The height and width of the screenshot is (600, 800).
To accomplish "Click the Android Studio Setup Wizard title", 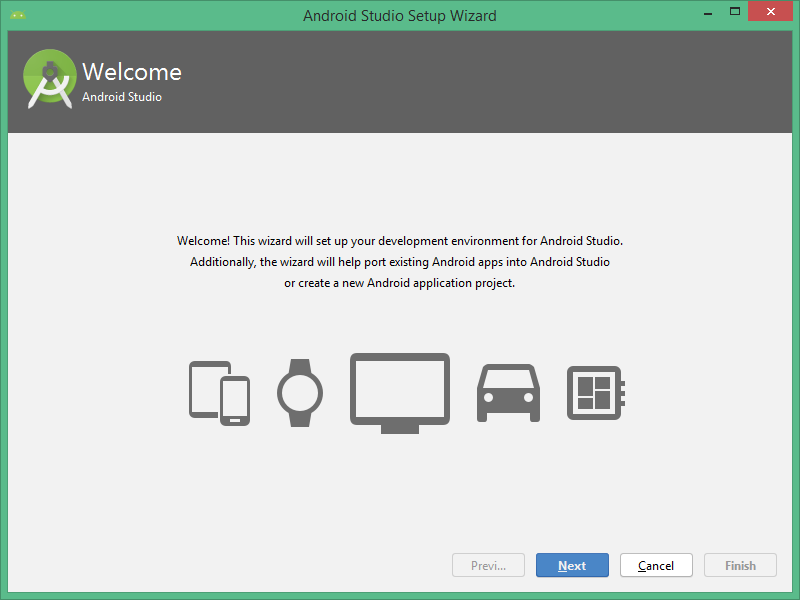I will click(x=399, y=15).
